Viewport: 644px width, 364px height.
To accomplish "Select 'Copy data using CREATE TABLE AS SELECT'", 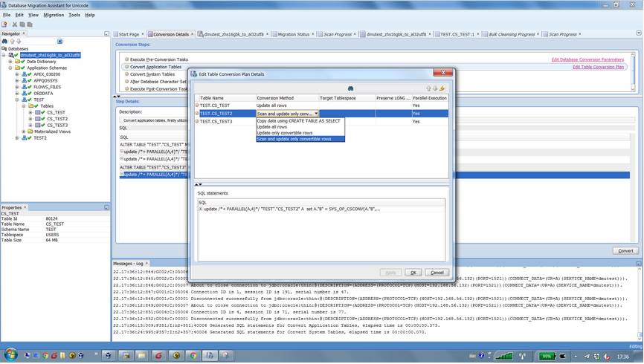I will pyautogui.click(x=300, y=121).
